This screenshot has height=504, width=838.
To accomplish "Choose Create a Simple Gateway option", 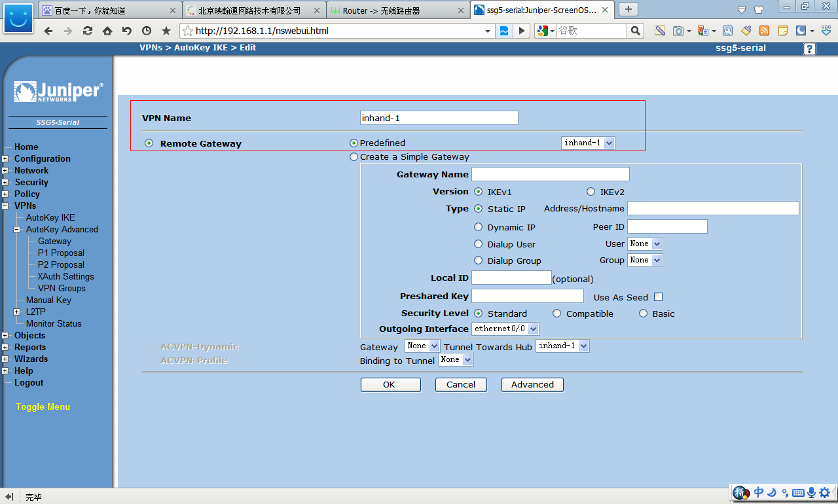I will pos(354,157).
